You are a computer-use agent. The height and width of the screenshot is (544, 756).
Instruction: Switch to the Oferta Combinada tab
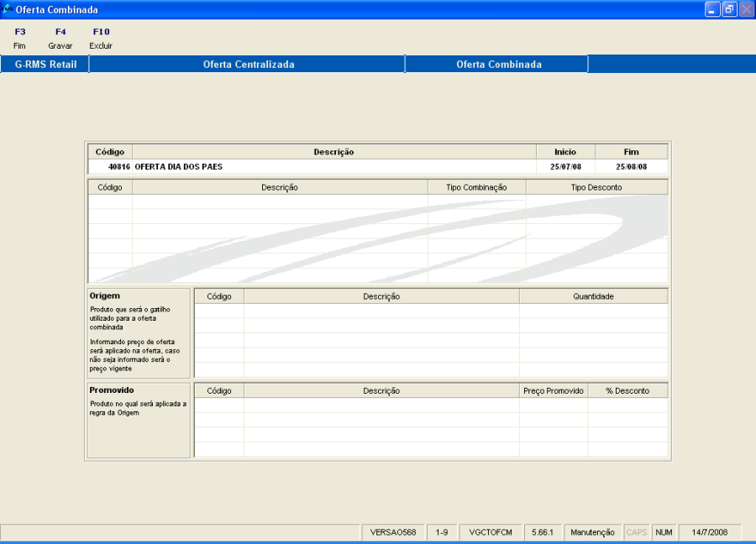[x=497, y=64]
